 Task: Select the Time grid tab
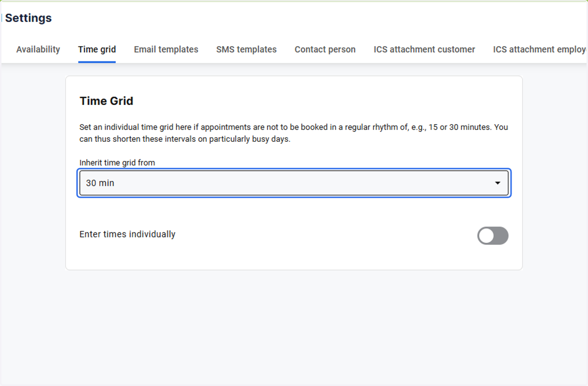(x=97, y=50)
